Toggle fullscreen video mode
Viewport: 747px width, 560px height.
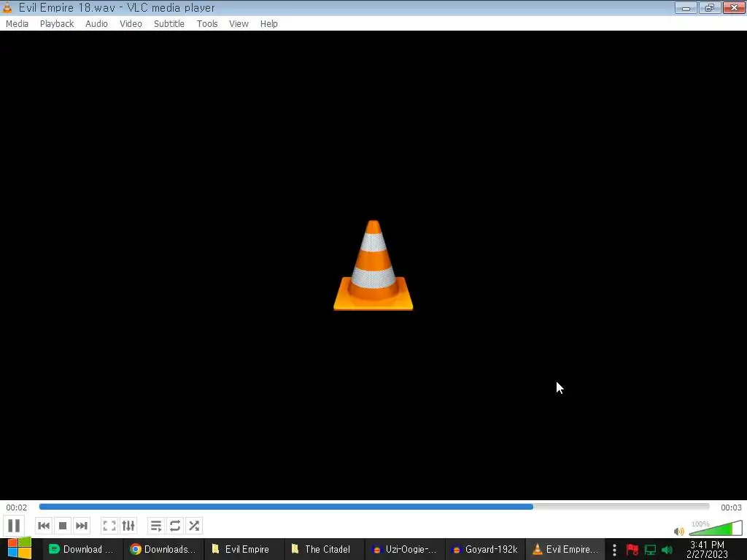[109, 526]
